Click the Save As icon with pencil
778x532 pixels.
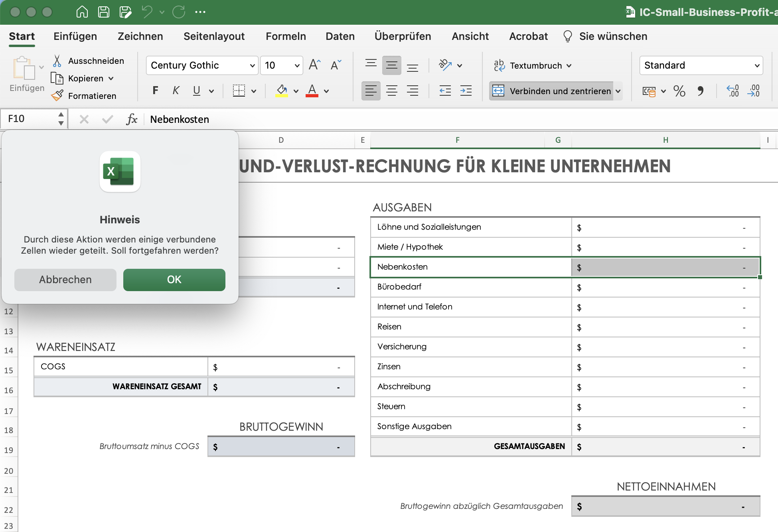(125, 12)
